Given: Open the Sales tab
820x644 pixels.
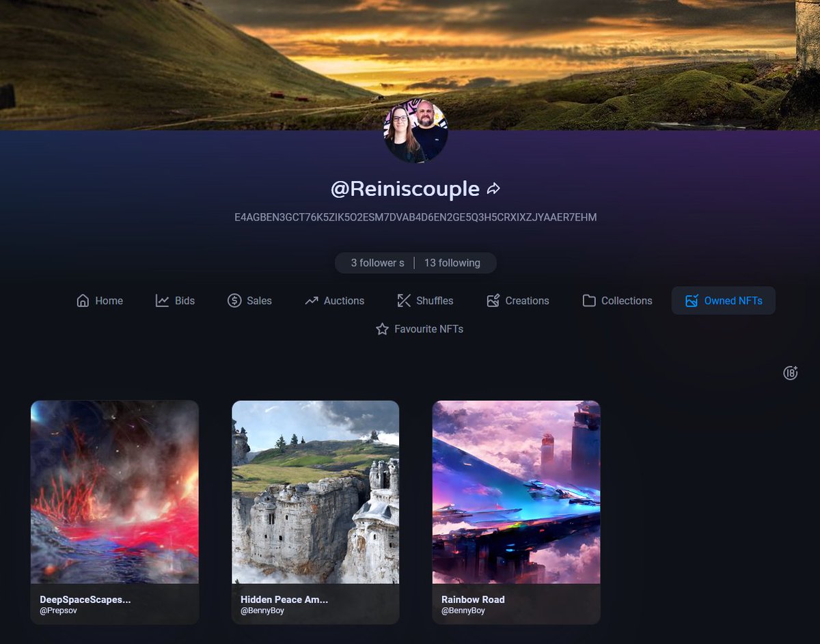Looking at the screenshot, I should point(249,300).
